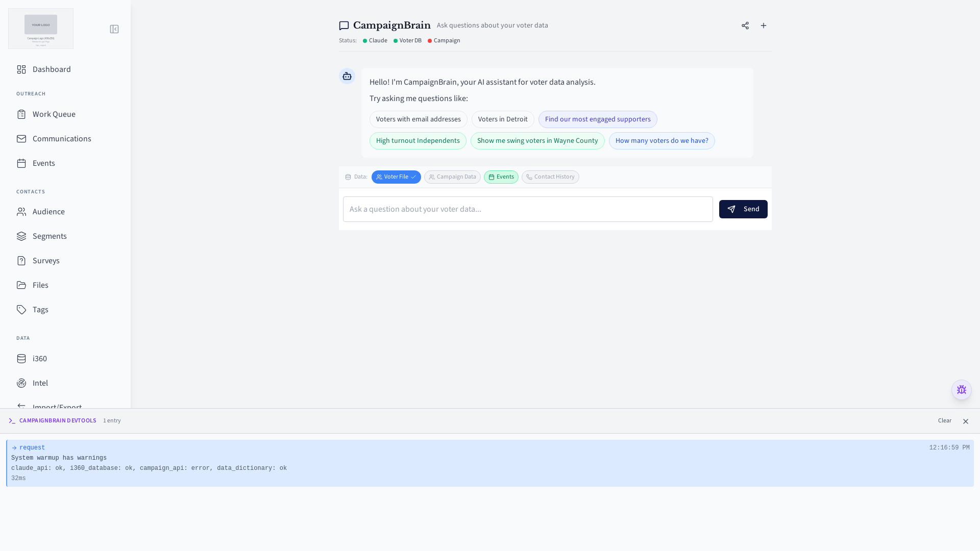Clear the DevTools log entries
This screenshot has width=980, height=551.
tap(944, 421)
